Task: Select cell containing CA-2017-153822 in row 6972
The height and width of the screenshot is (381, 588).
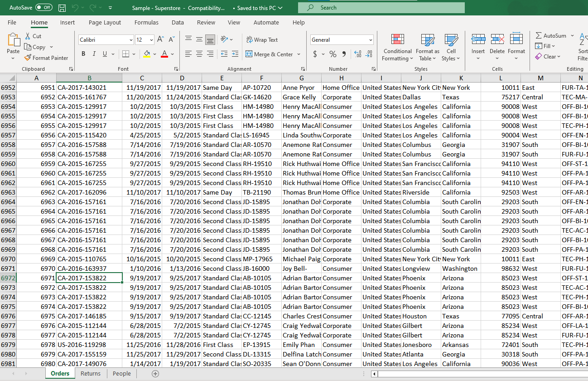Action: [x=89, y=278]
